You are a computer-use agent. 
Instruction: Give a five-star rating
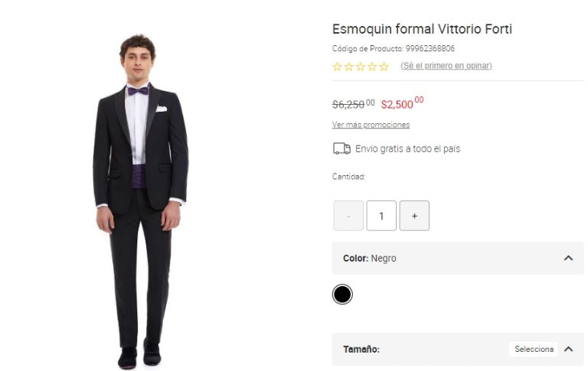pos(384,67)
